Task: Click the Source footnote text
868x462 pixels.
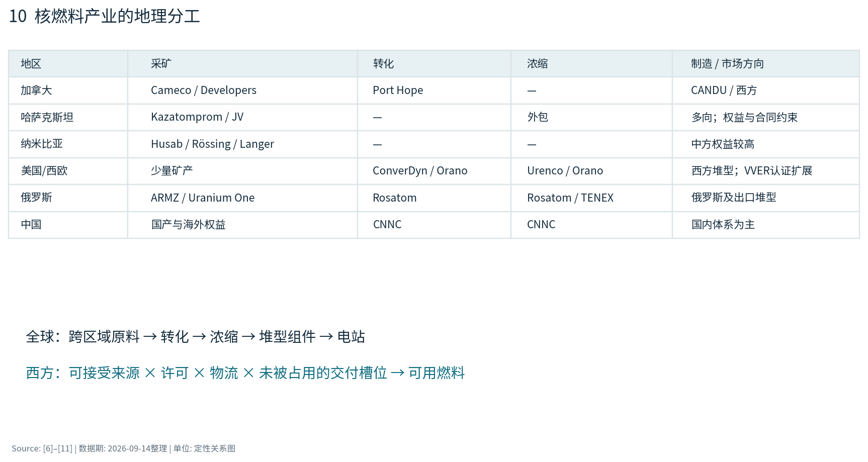Action: click(124, 448)
